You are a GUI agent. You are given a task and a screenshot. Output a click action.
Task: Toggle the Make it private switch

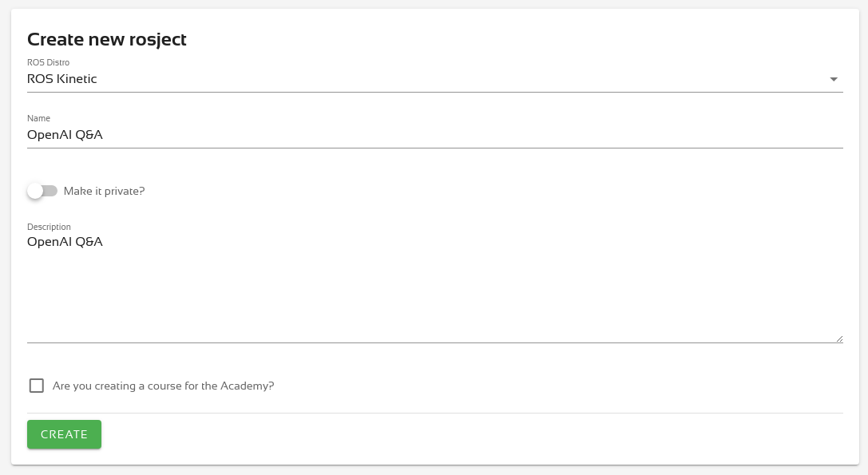(42, 191)
